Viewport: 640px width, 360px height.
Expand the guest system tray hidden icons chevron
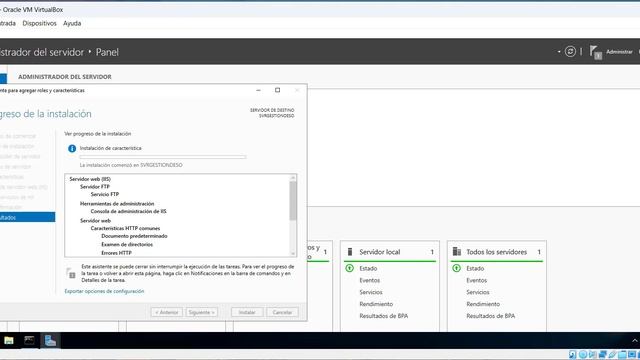point(635,340)
